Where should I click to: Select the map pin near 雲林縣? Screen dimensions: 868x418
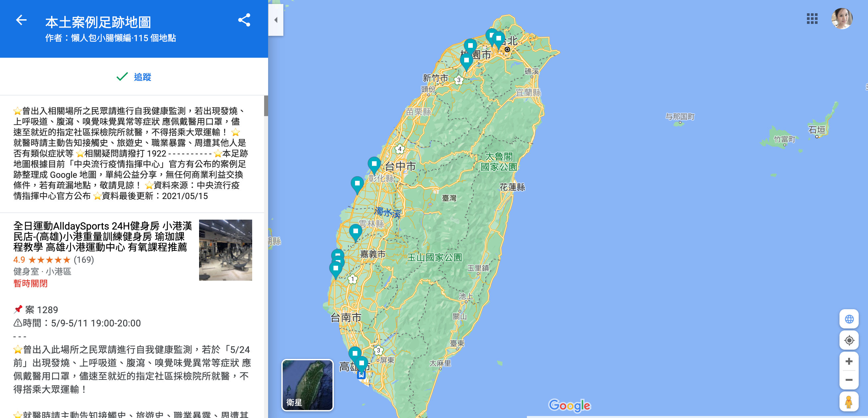(x=355, y=233)
